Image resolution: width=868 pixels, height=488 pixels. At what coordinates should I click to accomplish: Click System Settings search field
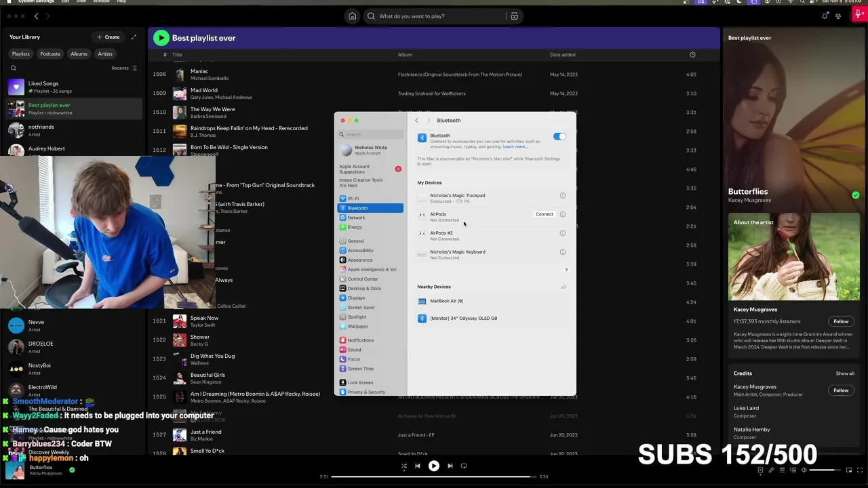370,134
